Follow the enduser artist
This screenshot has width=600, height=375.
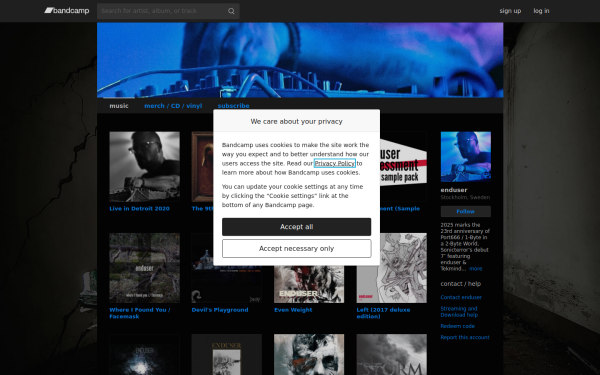(x=466, y=211)
